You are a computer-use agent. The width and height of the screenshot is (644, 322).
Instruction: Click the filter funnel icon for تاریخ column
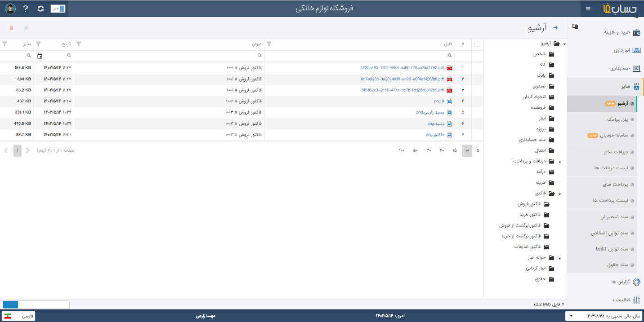point(38,44)
